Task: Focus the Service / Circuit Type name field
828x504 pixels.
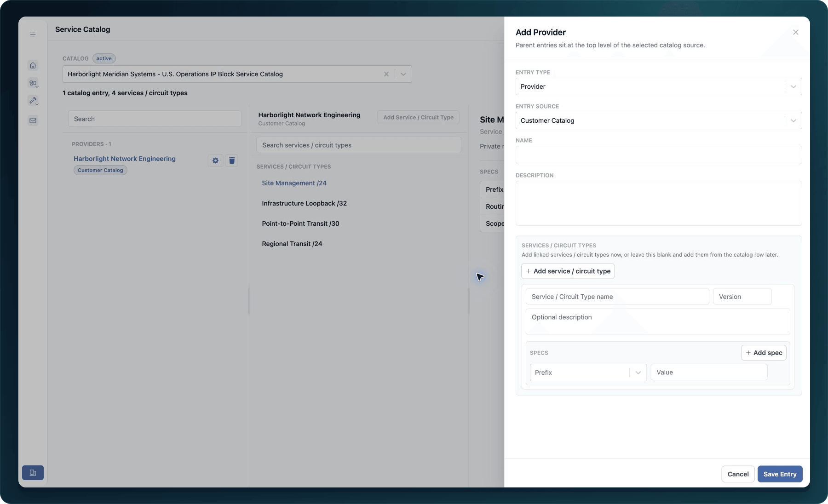Action: pos(617,297)
